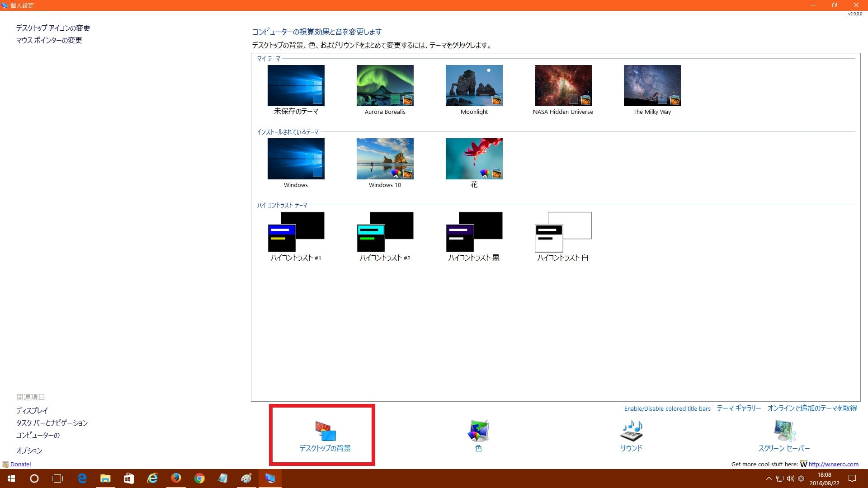Open the オプション link
The image size is (868, 488).
(x=29, y=450)
